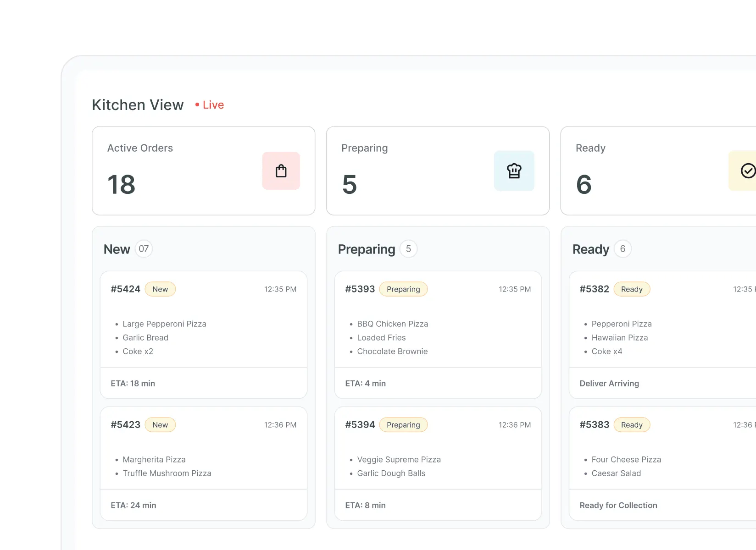
Task: Click Ready status tag on order #5383
Action: 632,425
